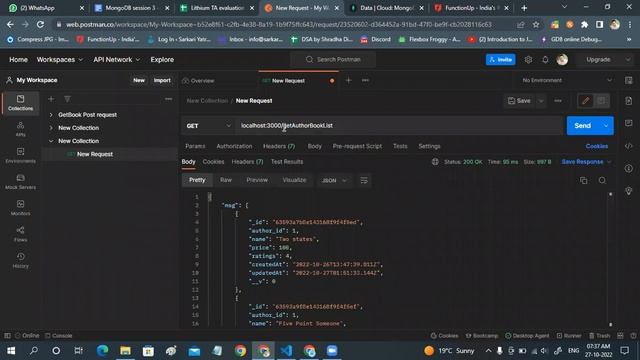Select the Visualize response view
This screenshot has width=640, height=360.
(x=294, y=180)
